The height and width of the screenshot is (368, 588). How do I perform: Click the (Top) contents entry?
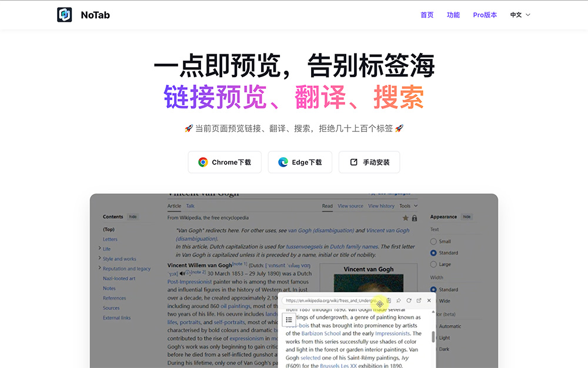(x=109, y=230)
